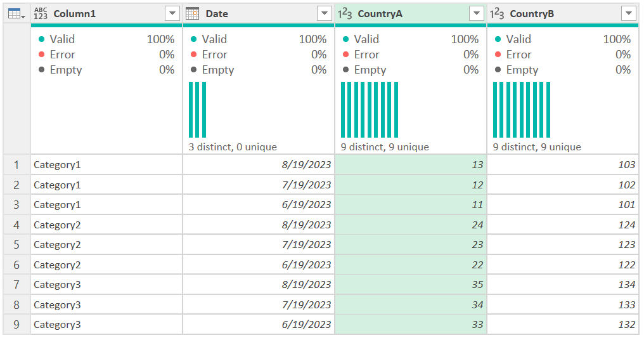Click the CountryA value 35
The height and width of the screenshot is (340, 644).
(411, 285)
